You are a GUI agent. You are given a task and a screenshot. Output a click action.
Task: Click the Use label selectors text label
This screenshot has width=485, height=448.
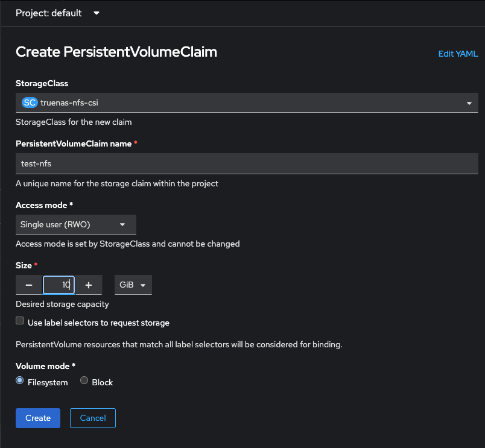coord(98,323)
